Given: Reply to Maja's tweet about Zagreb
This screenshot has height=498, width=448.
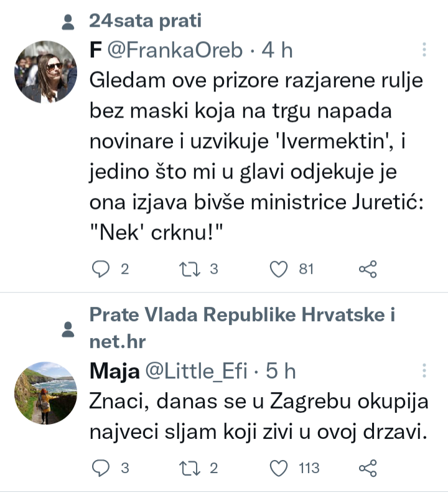Looking at the screenshot, I should [x=101, y=467].
